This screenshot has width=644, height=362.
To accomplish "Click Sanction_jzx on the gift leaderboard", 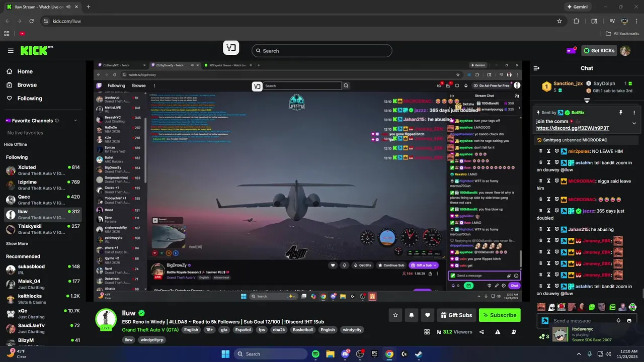I will (568, 83).
